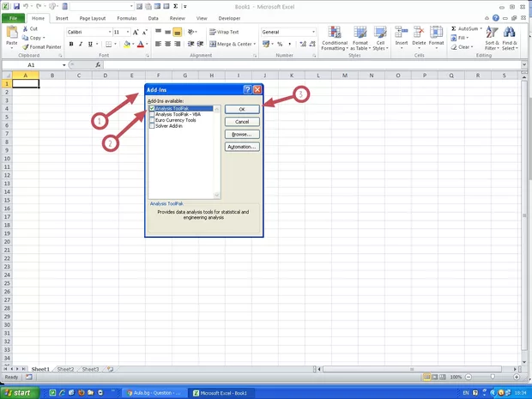The width and height of the screenshot is (532, 399).
Task: Expand the General number format dropdown
Action: pyautogui.click(x=314, y=32)
